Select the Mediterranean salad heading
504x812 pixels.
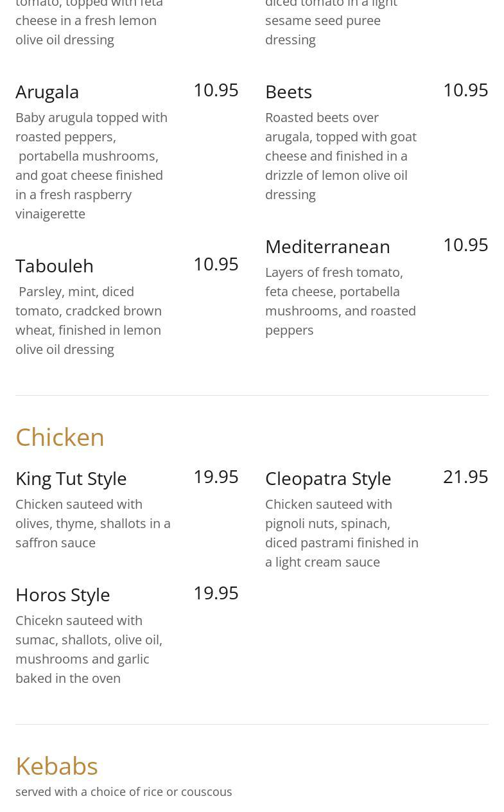click(327, 246)
